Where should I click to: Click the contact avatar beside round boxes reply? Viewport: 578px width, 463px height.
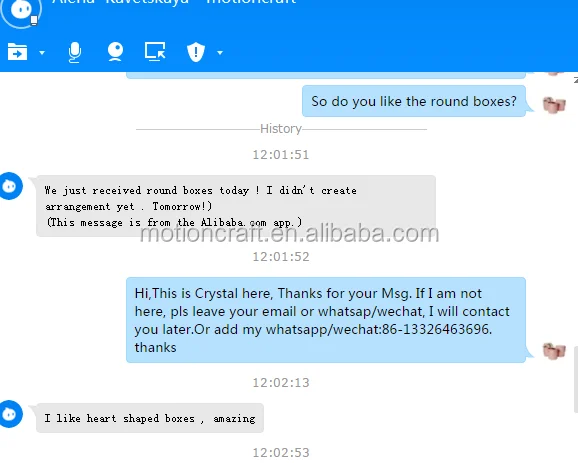point(11,186)
